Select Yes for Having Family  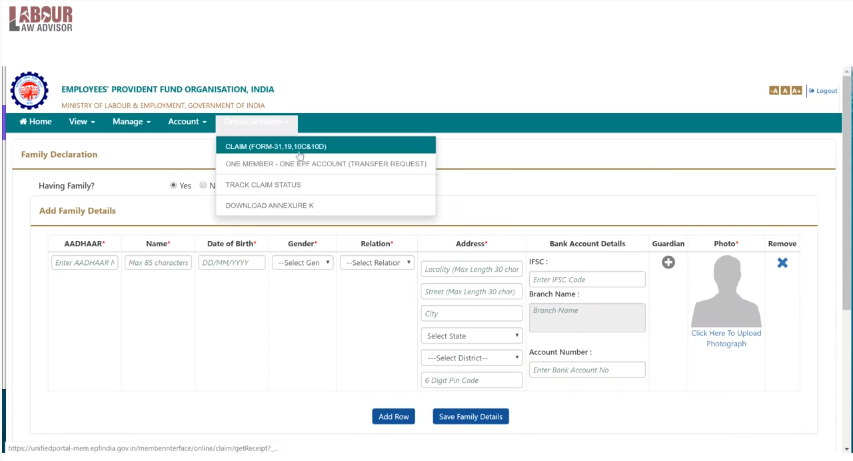point(173,185)
